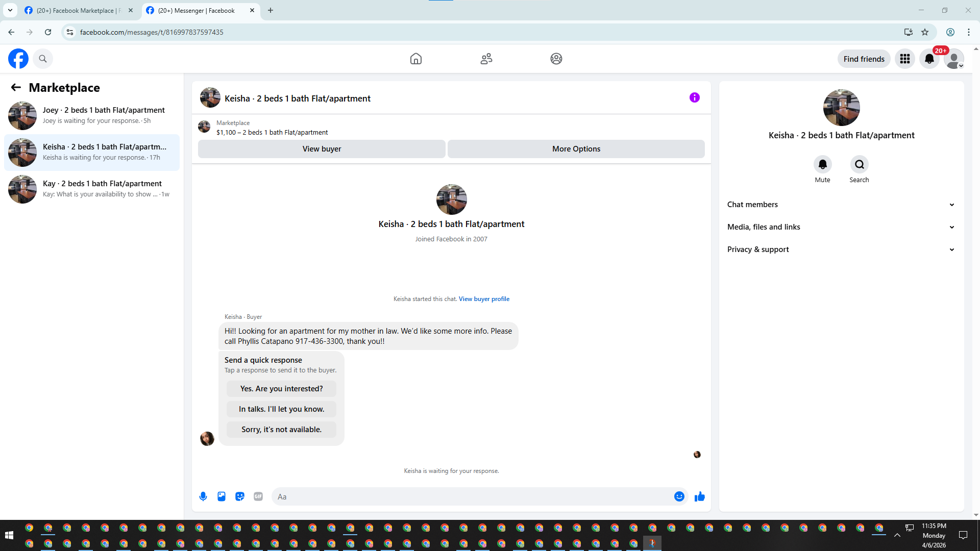Expand the Privacy & support section

tap(841, 249)
